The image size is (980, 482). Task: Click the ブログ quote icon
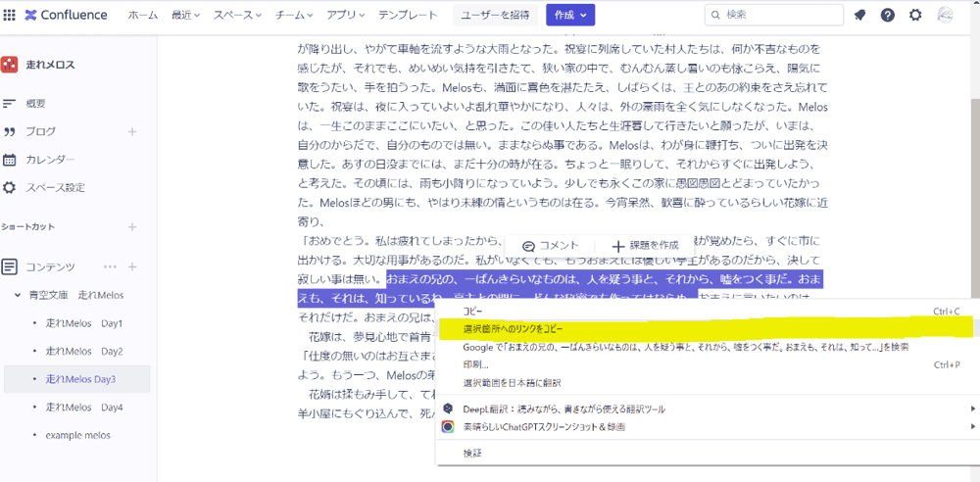pos(10,132)
